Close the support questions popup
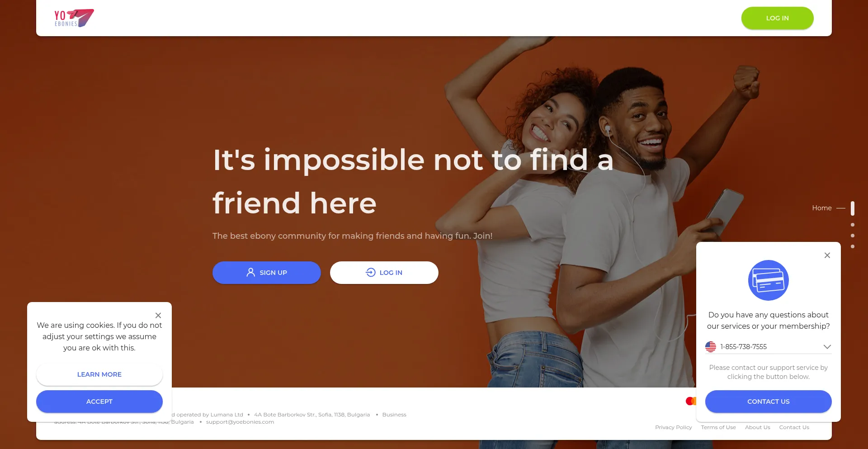Image resolution: width=868 pixels, height=449 pixels. [827, 255]
